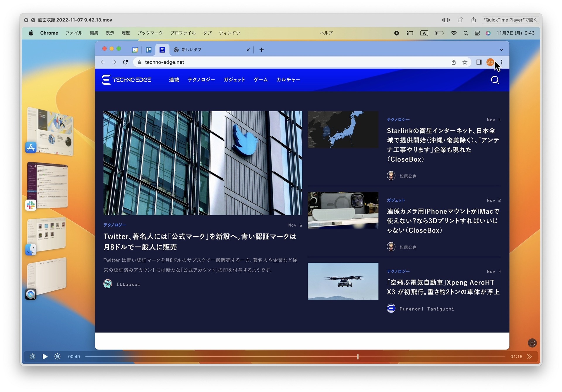Open the Chrome three-dot menu

click(x=502, y=62)
